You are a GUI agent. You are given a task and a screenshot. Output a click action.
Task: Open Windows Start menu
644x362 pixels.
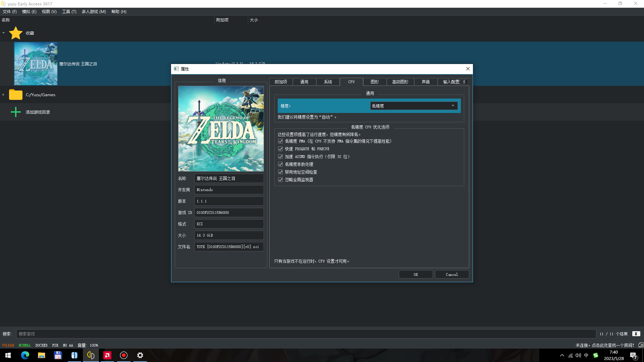[8, 355]
